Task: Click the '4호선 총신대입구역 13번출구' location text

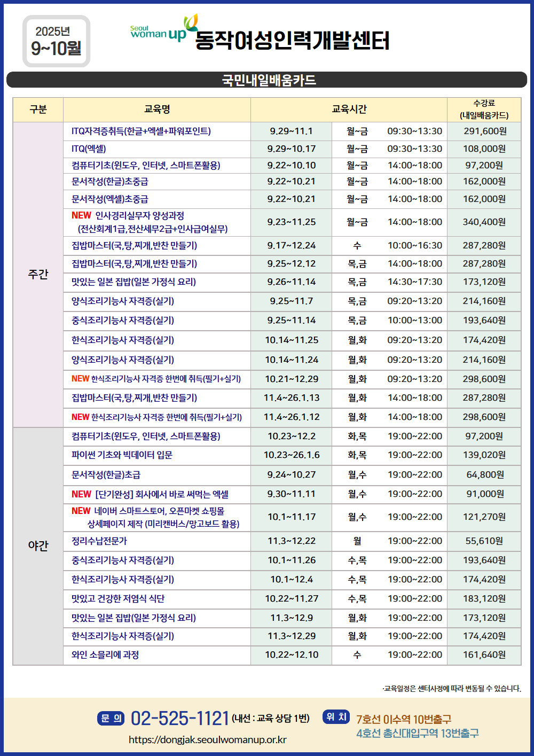Action: [x=418, y=734]
